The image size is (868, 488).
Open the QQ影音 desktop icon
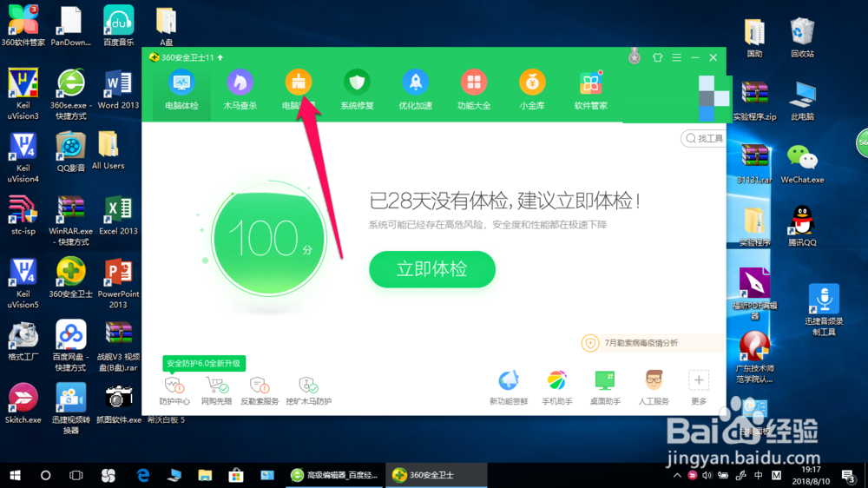point(71,152)
